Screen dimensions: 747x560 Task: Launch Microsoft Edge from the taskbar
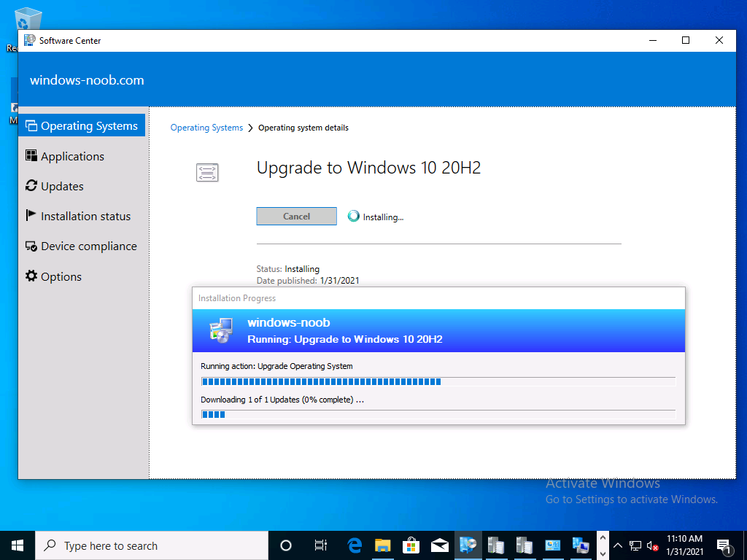point(355,545)
